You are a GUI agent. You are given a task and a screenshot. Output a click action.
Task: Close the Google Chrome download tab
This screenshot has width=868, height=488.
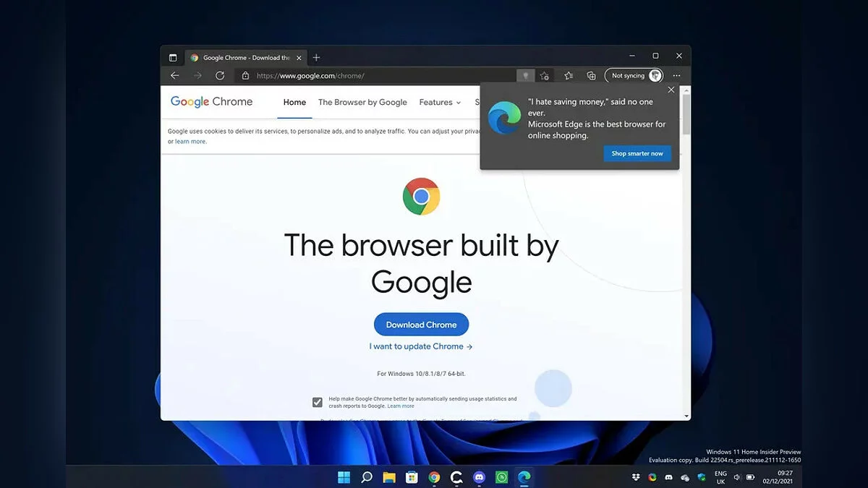click(299, 57)
